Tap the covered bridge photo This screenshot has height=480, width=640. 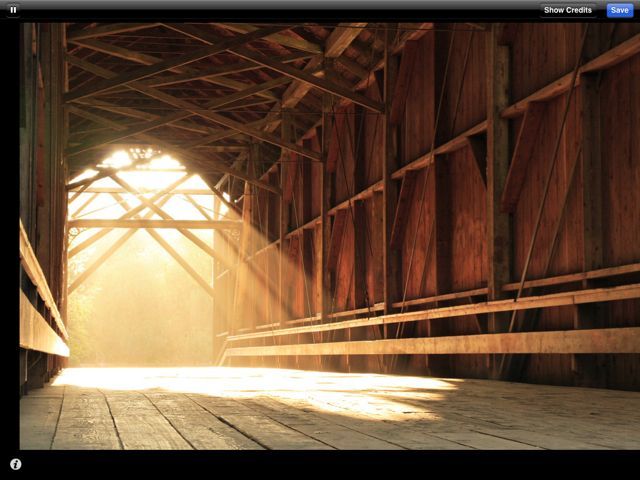(330, 236)
